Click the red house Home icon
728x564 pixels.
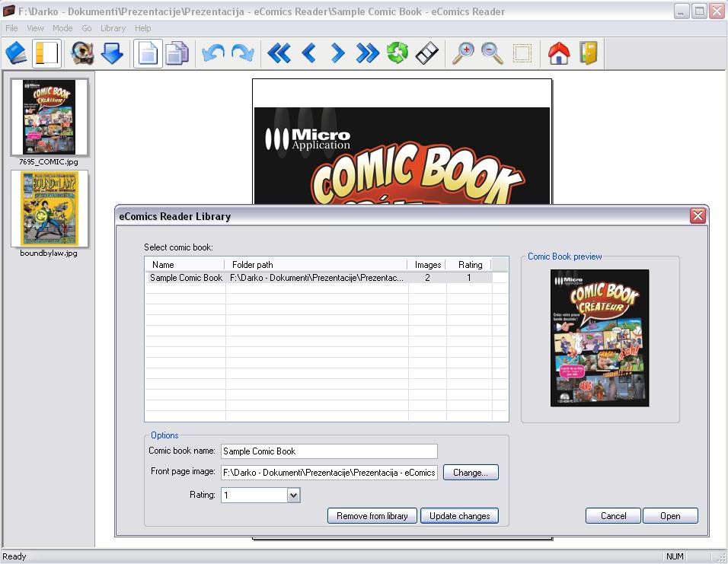point(558,53)
